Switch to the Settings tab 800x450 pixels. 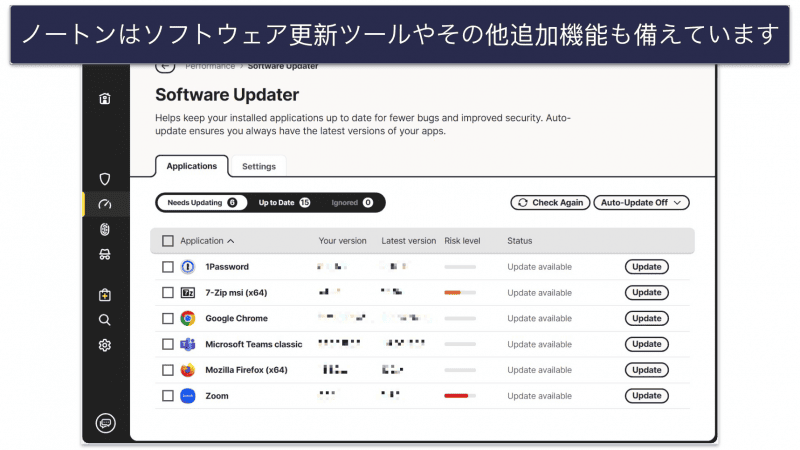(x=259, y=166)
